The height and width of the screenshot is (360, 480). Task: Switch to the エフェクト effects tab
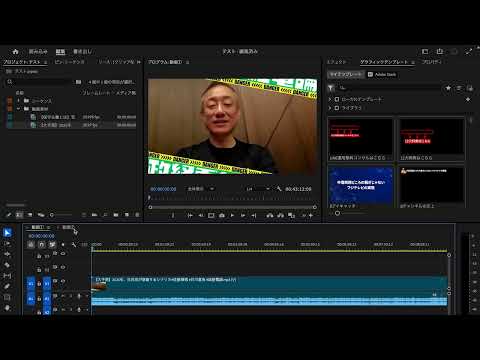337,62
